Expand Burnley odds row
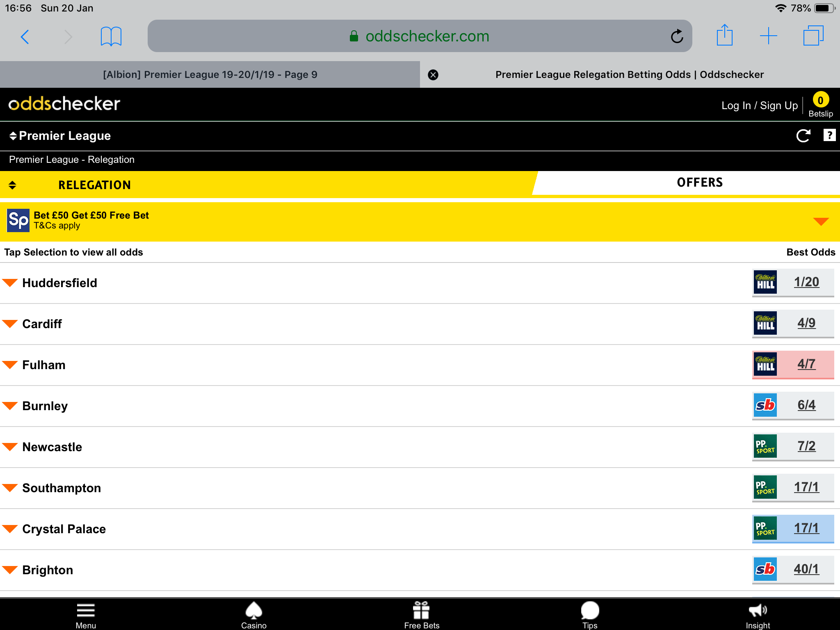 [x=10, y=406]
